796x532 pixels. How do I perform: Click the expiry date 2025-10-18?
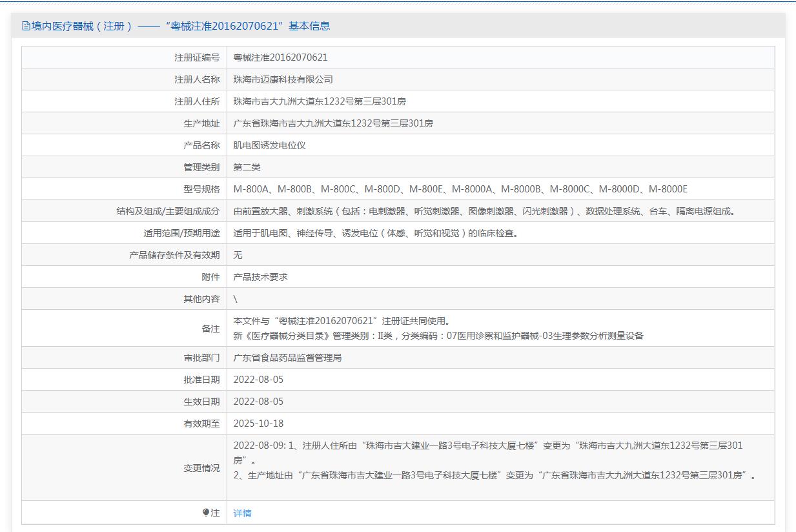pos(258,424)
